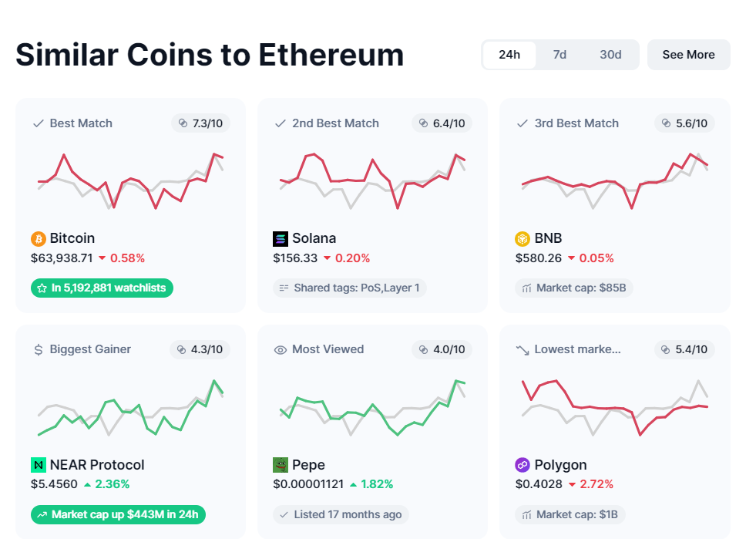Click the Solana 6.4/10 similarity score badge
Image resolution: width=756 pixels, height=539 pixels.
[x=442, y=123]
